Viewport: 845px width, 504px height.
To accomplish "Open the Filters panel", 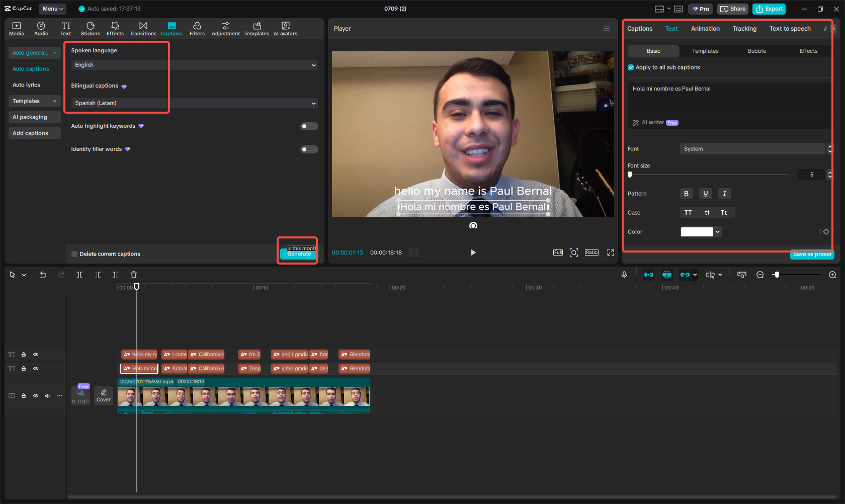I will pos(197,28).
